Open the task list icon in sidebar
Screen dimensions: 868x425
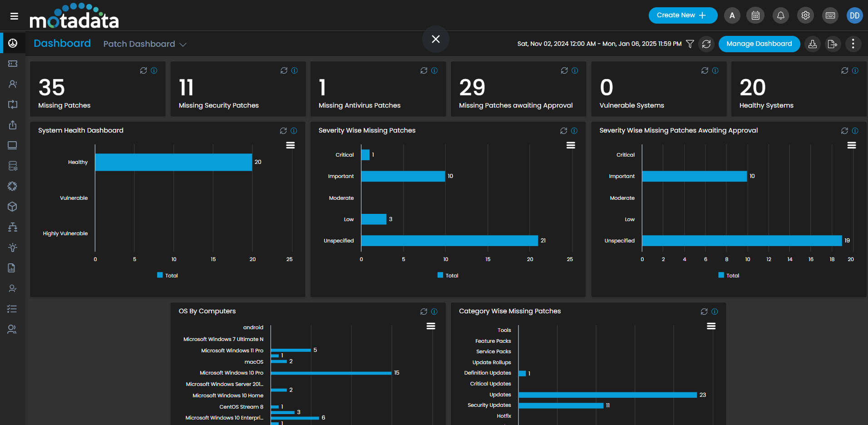(13, 309)
